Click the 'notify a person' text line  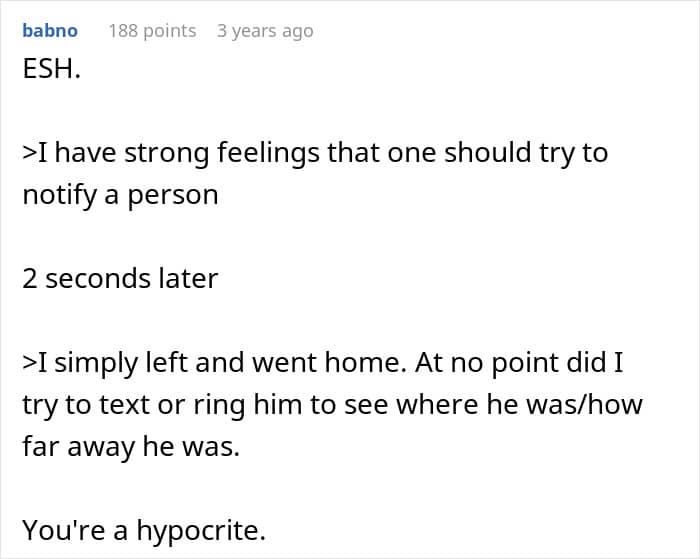tap(121, 195)
